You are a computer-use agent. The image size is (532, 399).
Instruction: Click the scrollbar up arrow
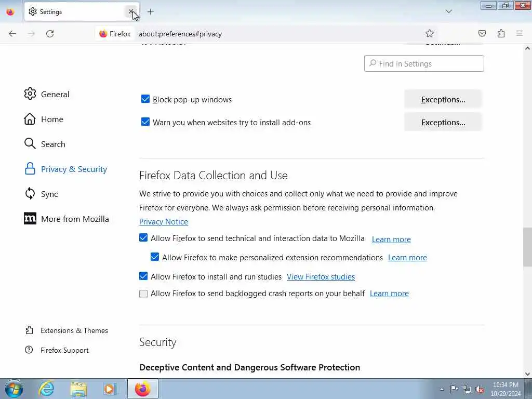[x=527, y=48]
